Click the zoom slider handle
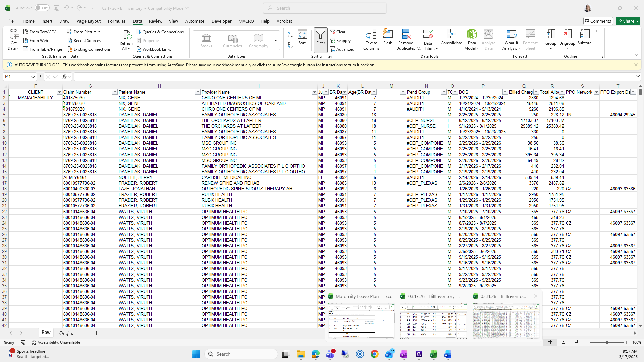The height and width of the screenshot is (362, 644). coord(606,342)
